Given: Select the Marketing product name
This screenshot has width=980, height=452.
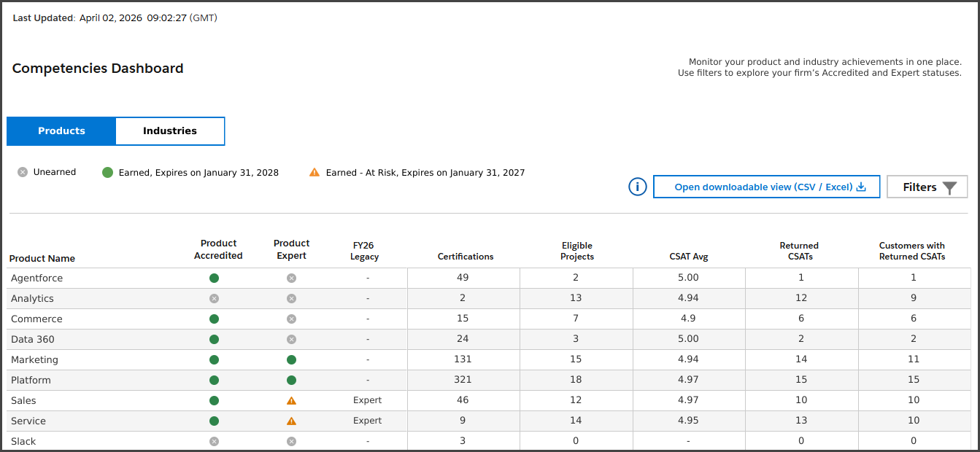Looking at the screenshot, I should [34, 359].
